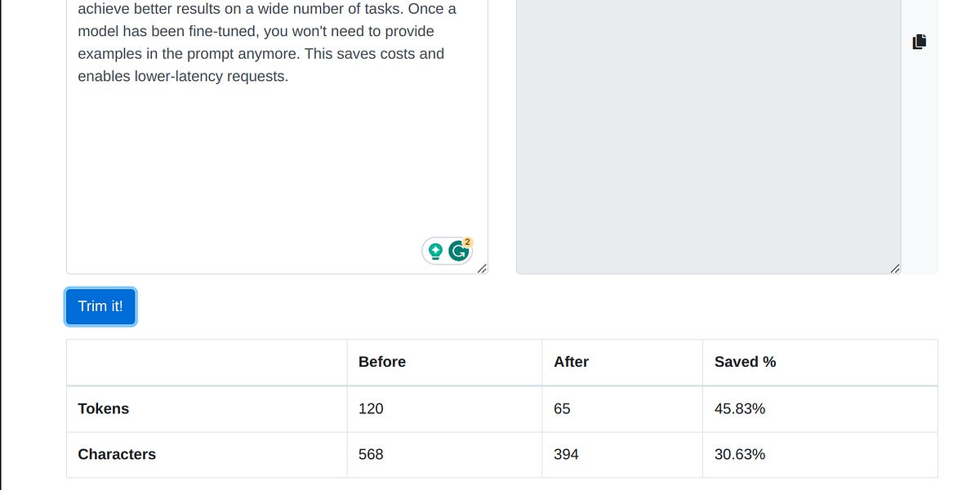Click the Saved % column header
The image size is (980, 490).
744,362
